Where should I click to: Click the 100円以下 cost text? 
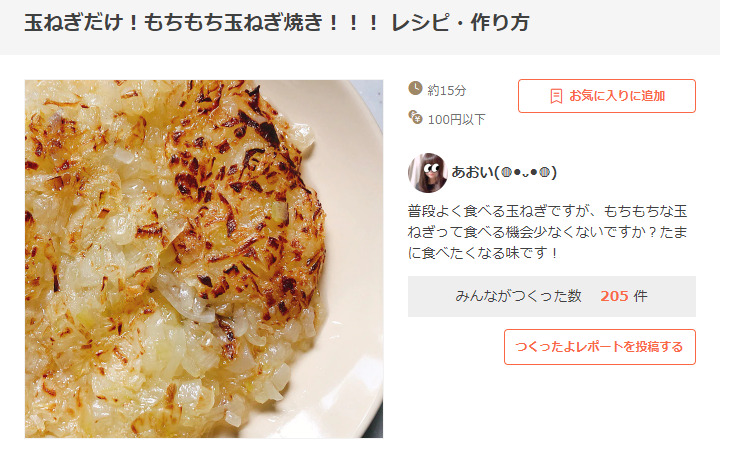(x=456, y=120)
